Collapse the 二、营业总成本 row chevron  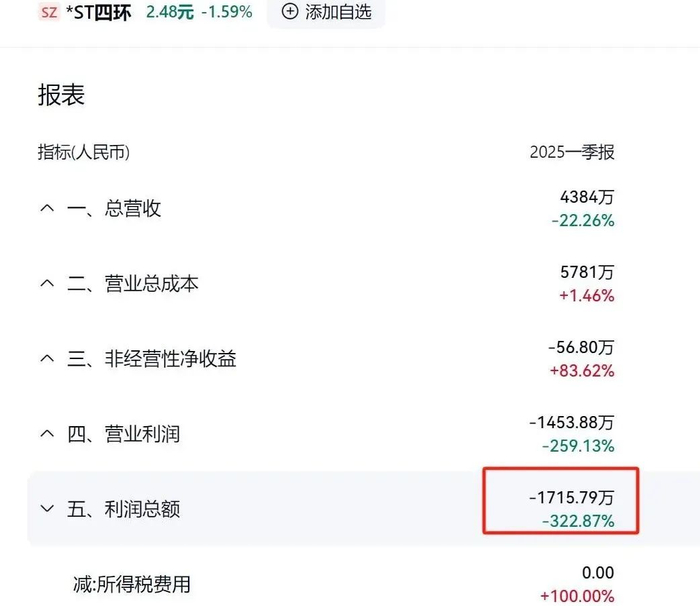point(46,284)
